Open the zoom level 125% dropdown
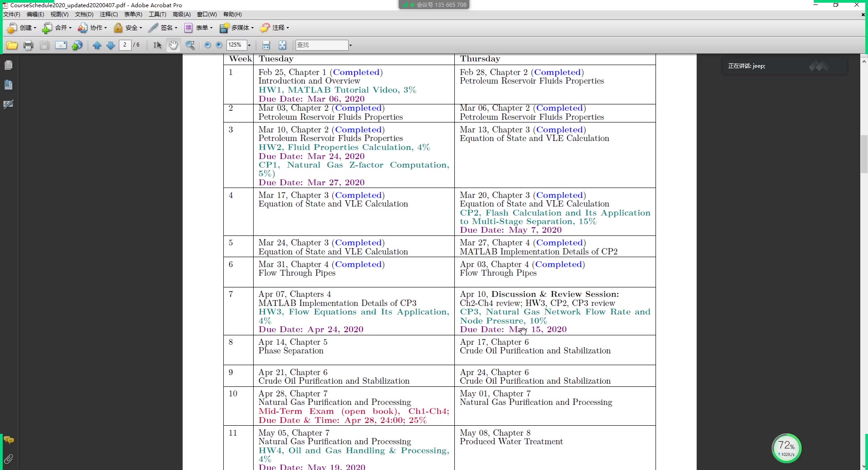The width and height of the screenshot is (868, 470). tap(249, 45)
